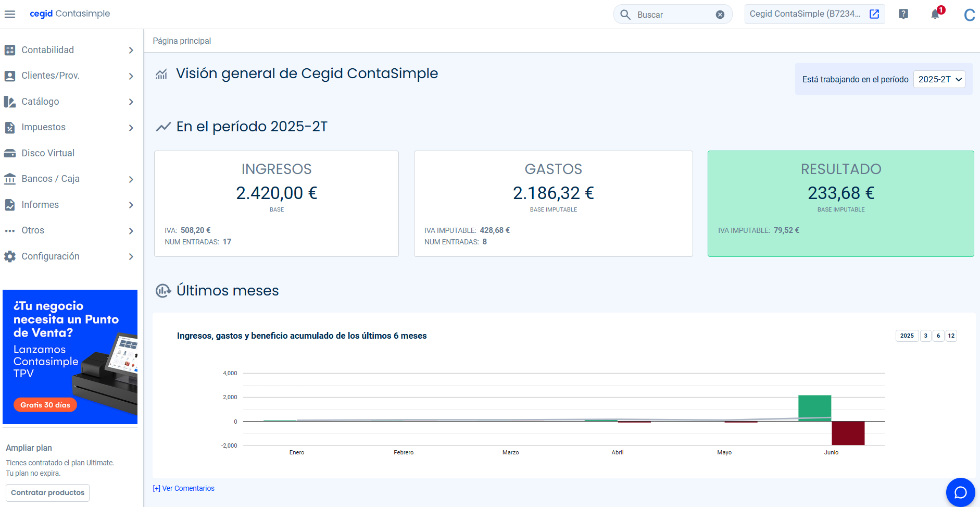980x507 pixels.
Task: Click the "Ampliar plan" heading
Action: (x=29, y=448)
